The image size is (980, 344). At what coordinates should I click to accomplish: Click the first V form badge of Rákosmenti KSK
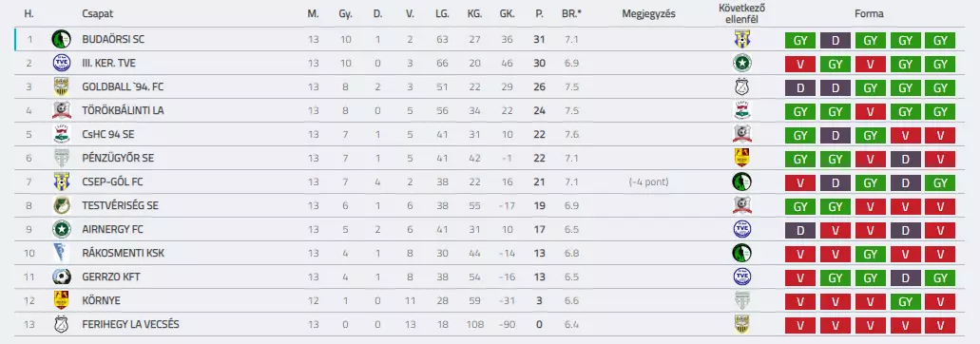[x=800, y=254]
